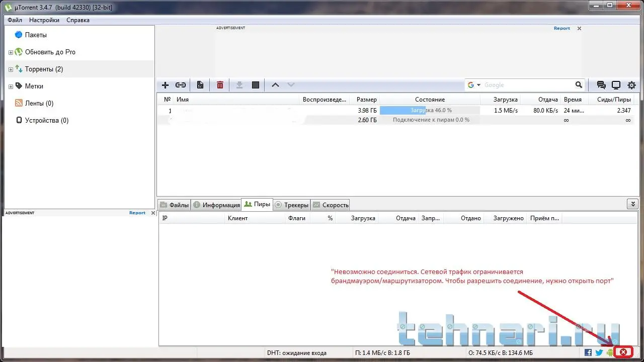Open the Файл menu
Image resolution: width=644 pixels, height=362 pixels.
pyautogui.click(x=15, y=20)
